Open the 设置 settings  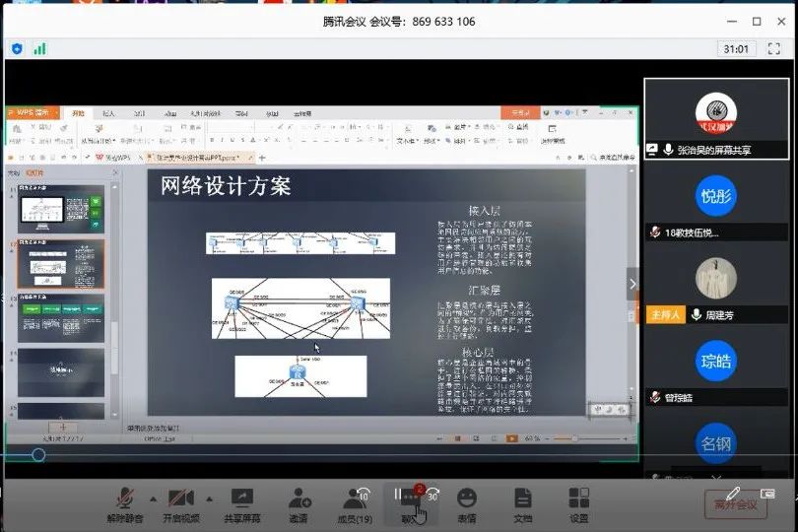[578, 499]
